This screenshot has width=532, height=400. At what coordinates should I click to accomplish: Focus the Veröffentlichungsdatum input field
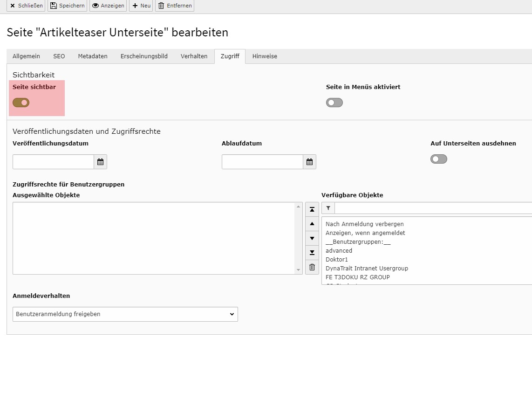point(53,162)
